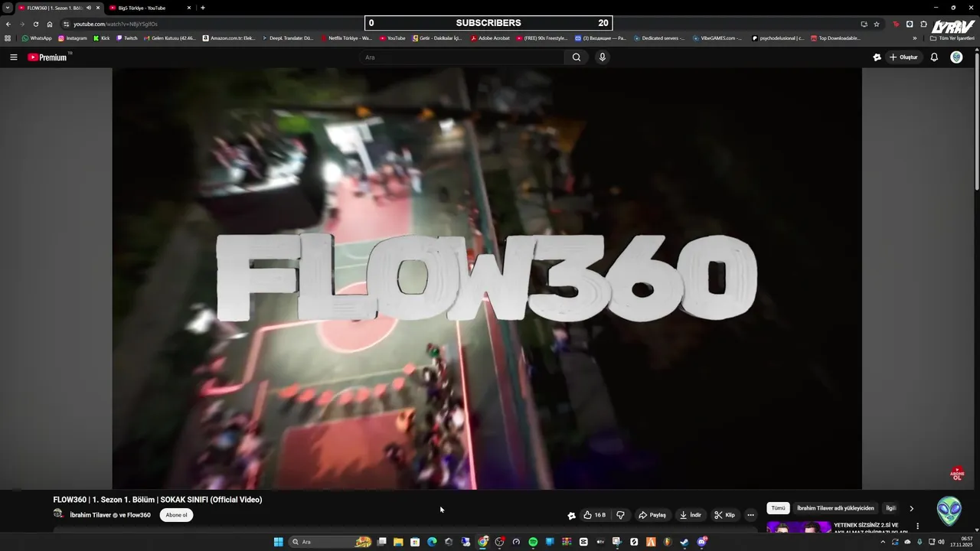Start voice search with microphone icon
This screenshot has height=551, width=980.
pyautogui.click(x=603, y=57)
